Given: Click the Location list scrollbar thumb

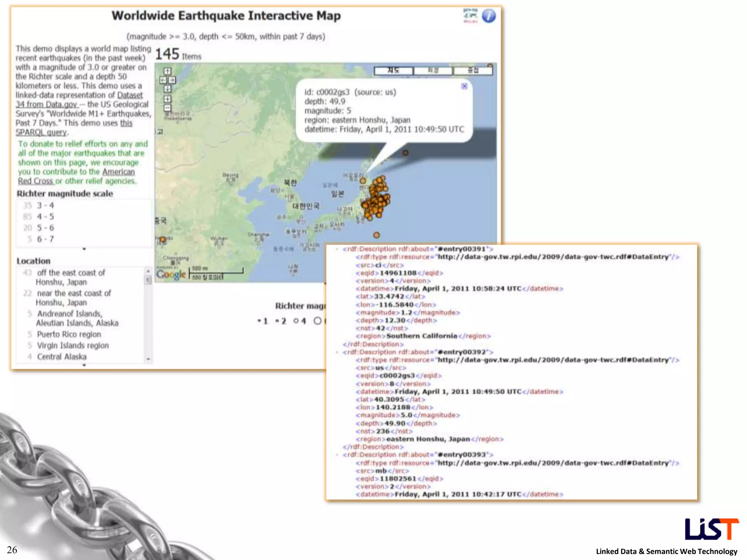Looking at the screenshot, I should point(148,280).
